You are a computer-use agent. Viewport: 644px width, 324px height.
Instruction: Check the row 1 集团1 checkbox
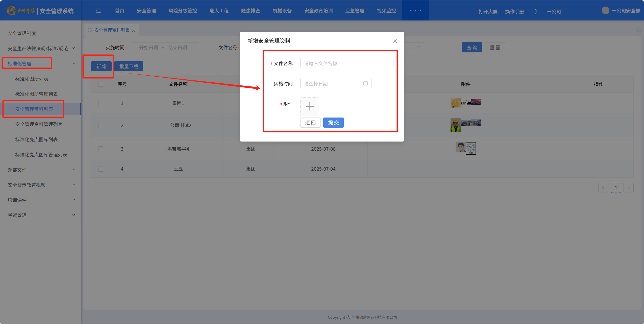coord(101,103)
